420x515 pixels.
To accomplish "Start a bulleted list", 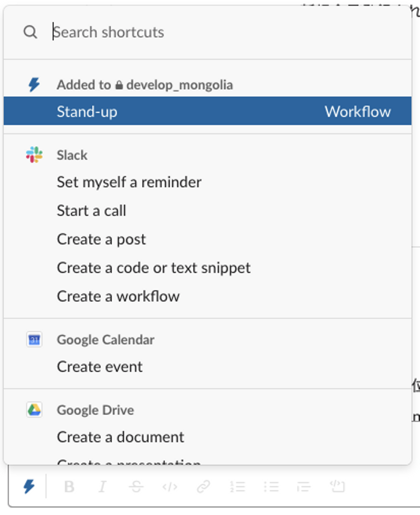I will tap(271, 486).
